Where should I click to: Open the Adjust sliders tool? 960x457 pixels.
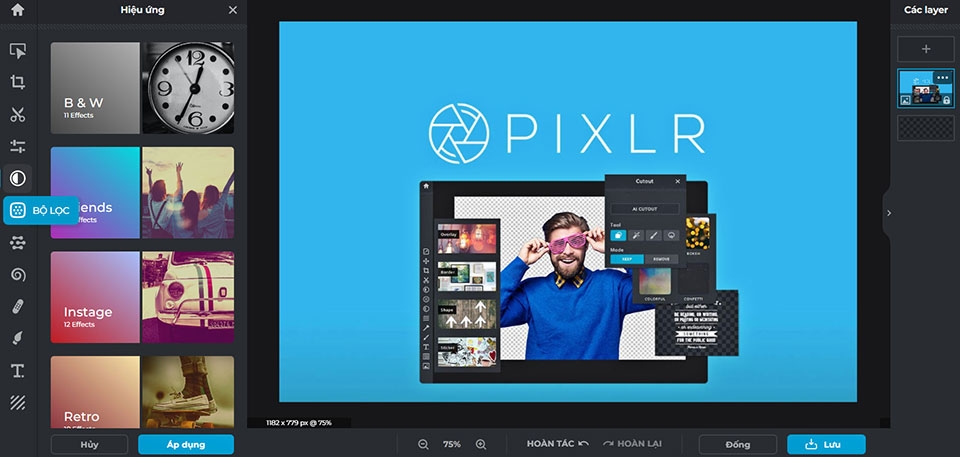tap(18, 146)
